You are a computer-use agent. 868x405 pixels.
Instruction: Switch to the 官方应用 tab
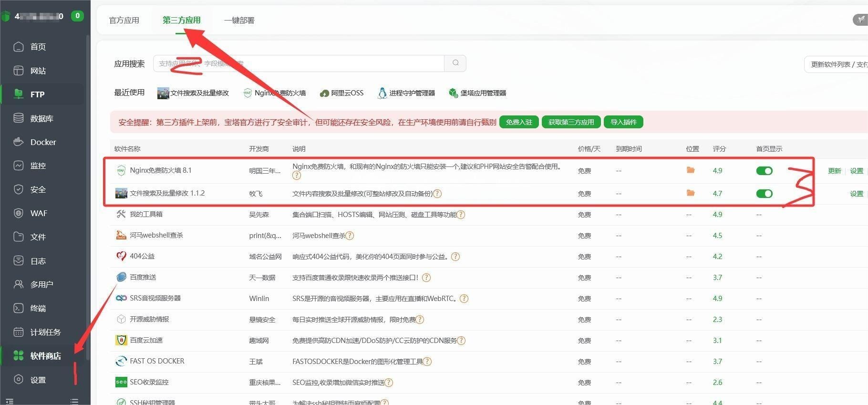124,20
